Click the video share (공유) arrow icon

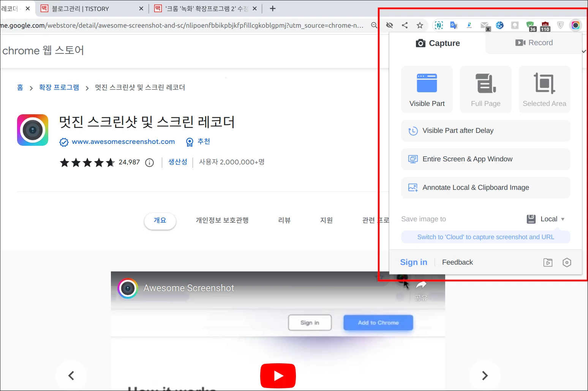pos(421,285)
